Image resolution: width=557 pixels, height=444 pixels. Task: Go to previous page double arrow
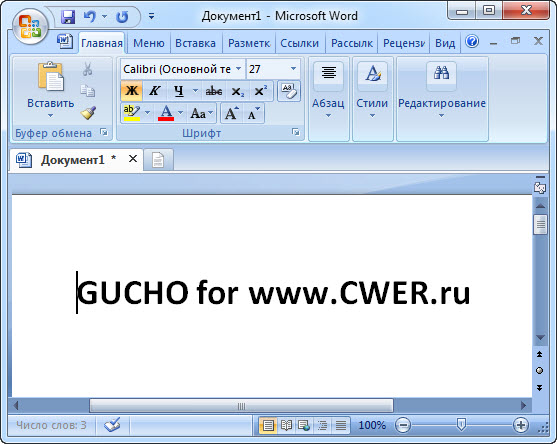[540, 354]
